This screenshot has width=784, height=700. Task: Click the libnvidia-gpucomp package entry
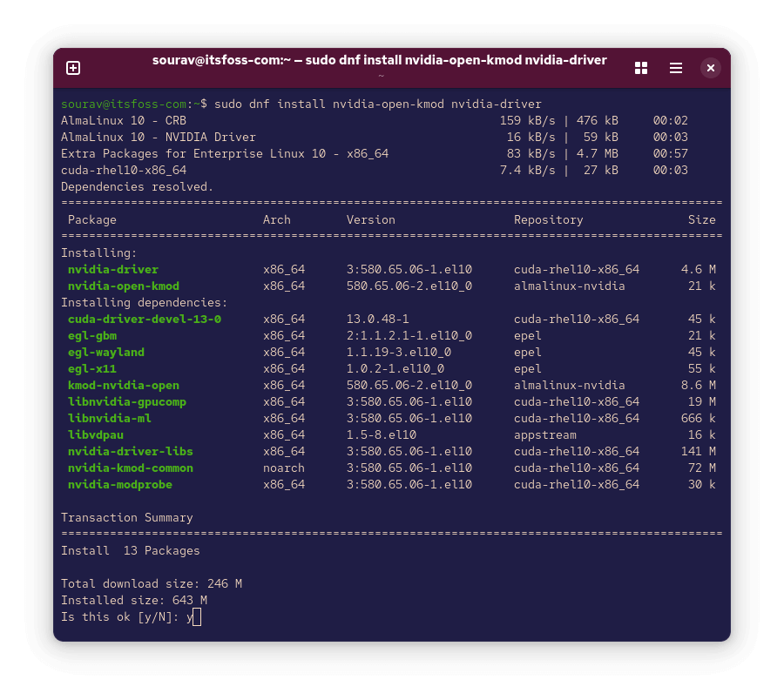coord(127,402)
